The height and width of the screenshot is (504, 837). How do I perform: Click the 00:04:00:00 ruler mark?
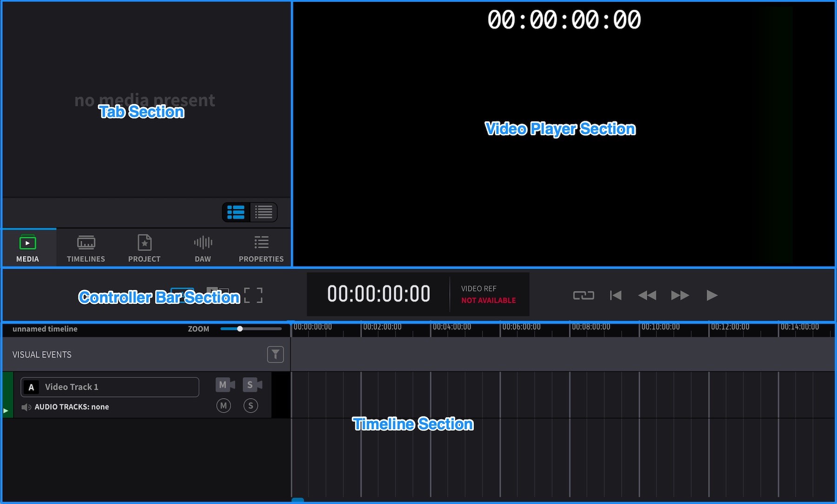click(452, 327)
